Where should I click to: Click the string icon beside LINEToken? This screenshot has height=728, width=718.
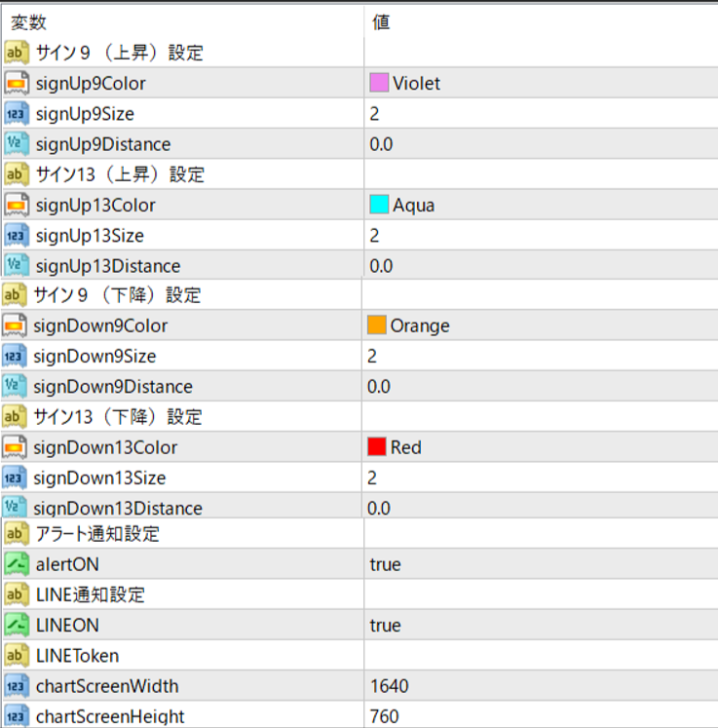pyautogui.click(x=17, y=656)
